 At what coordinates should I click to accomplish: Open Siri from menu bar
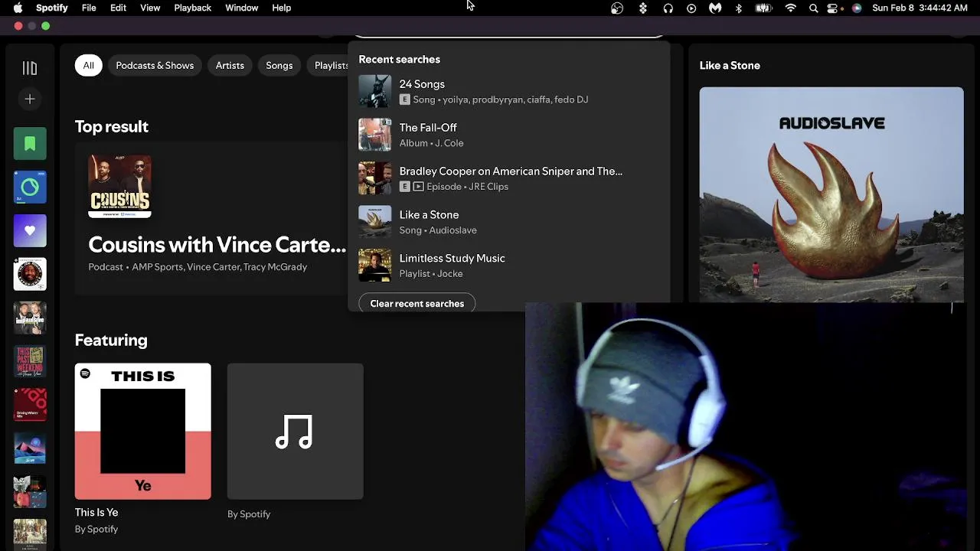pyautogui.click(x=856, y=8)
